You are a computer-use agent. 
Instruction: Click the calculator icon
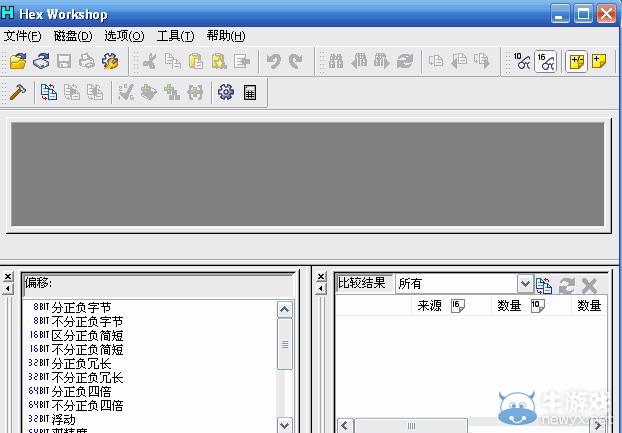click(x=250, y=92)
